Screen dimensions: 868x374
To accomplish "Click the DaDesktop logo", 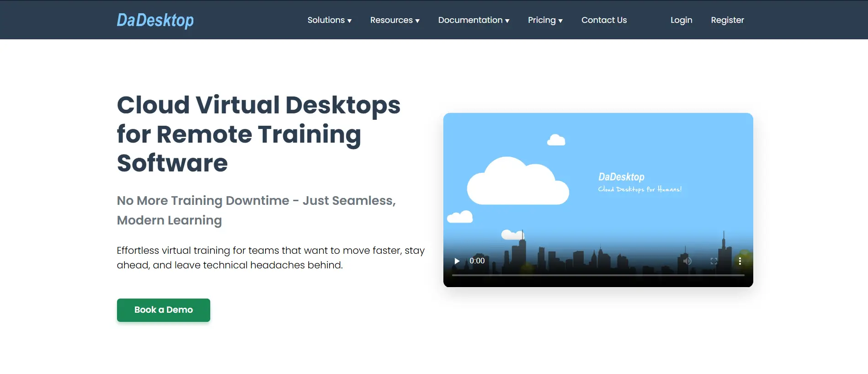I will tap(155, 20).
